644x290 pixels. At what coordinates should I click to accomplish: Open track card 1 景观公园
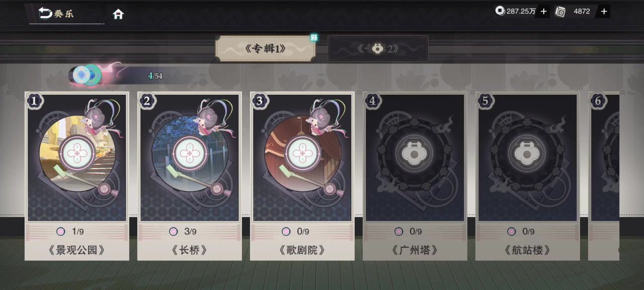[x=77, y=176]
